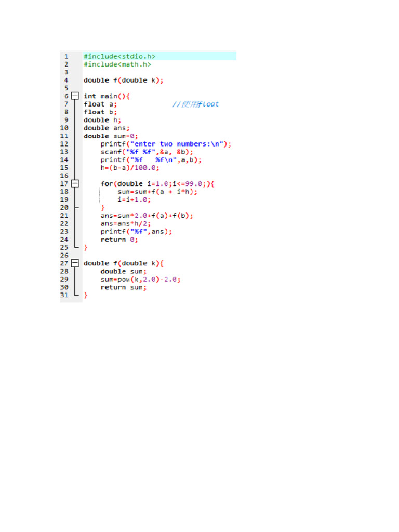Click the "enter two numbers" printf line
The height and width of the screenshot is (532, 399).
tap(166, 144)
